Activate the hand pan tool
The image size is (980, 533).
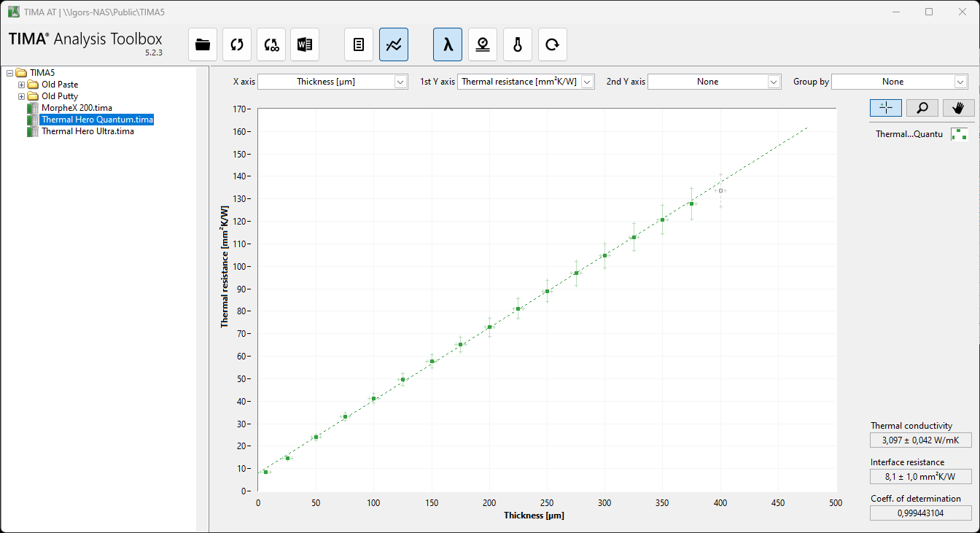coord(959,108)
